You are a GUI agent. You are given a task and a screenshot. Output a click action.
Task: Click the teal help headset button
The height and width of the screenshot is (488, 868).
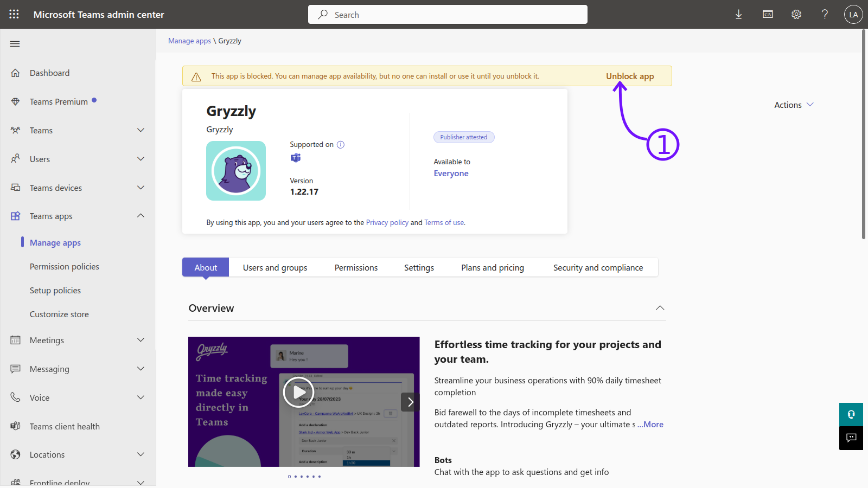point(851,415)
